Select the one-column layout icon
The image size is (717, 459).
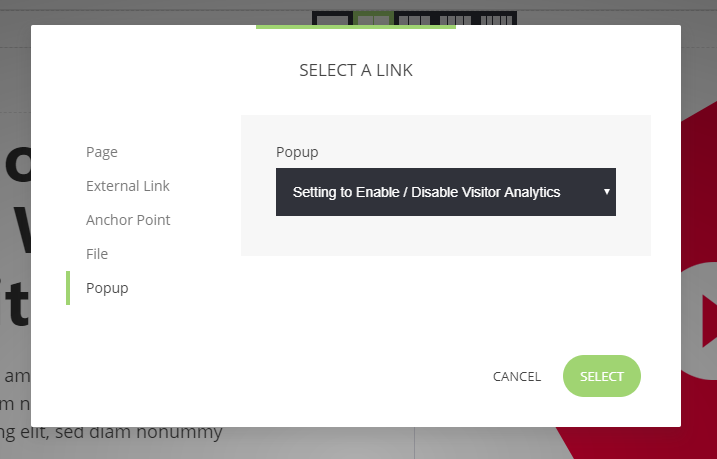[x=333, y=19]
